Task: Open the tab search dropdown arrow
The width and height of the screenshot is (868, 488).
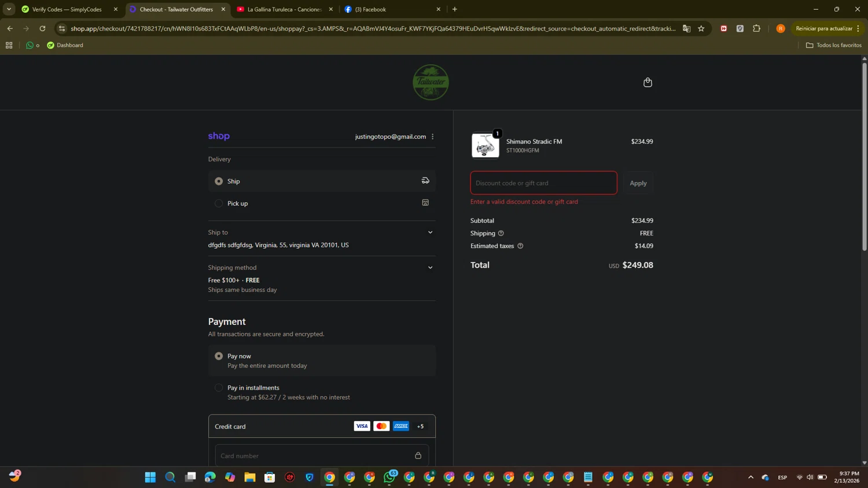Action: 9,9
